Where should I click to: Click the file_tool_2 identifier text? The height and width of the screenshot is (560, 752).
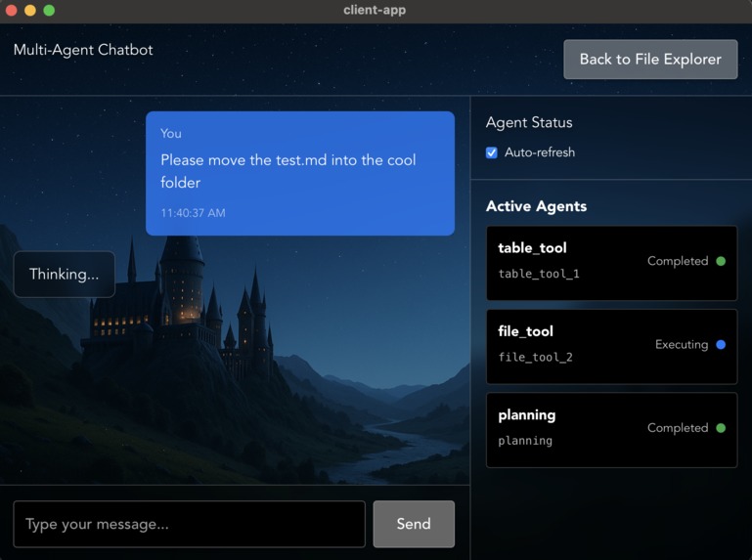(x=535, y=357)
